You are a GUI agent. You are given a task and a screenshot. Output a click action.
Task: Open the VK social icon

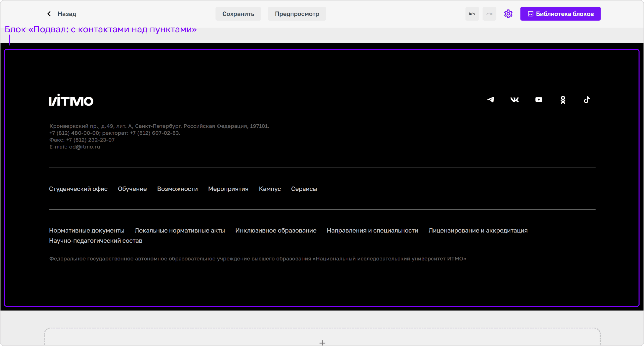[x=515, y=100]
